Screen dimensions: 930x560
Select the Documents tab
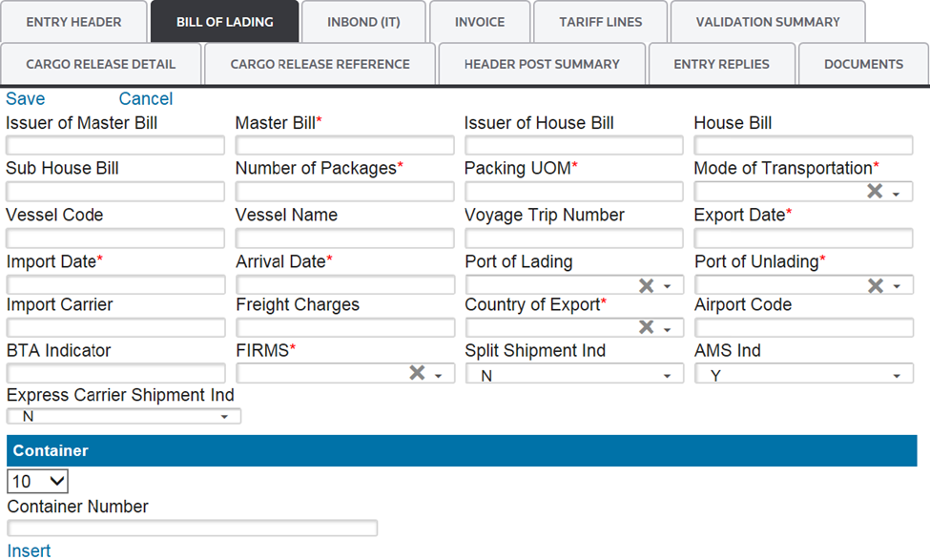(x=863, y=64)
